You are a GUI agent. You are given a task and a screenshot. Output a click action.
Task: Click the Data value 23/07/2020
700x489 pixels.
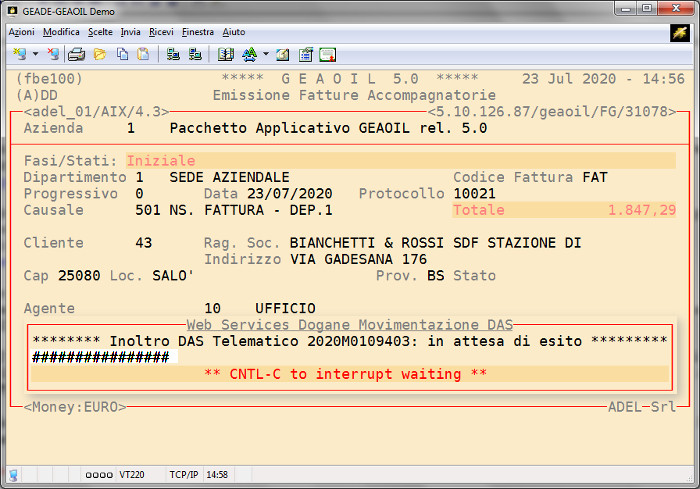click(290, 193)
